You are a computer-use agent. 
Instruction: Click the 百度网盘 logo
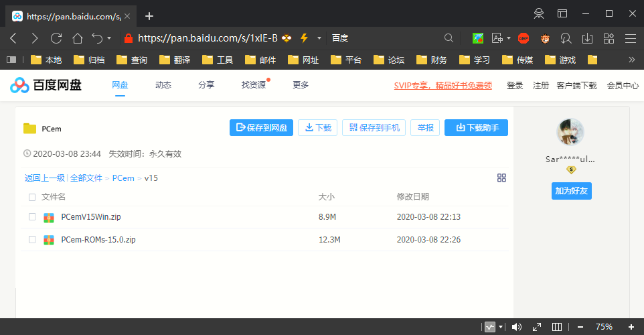tap(46, 85)
